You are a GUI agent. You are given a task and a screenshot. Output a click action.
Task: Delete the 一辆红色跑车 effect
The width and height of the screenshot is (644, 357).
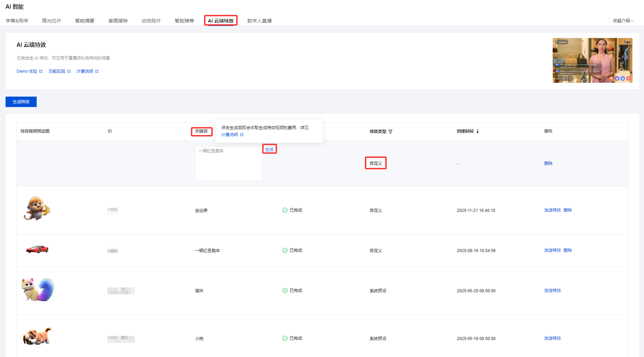568,250
